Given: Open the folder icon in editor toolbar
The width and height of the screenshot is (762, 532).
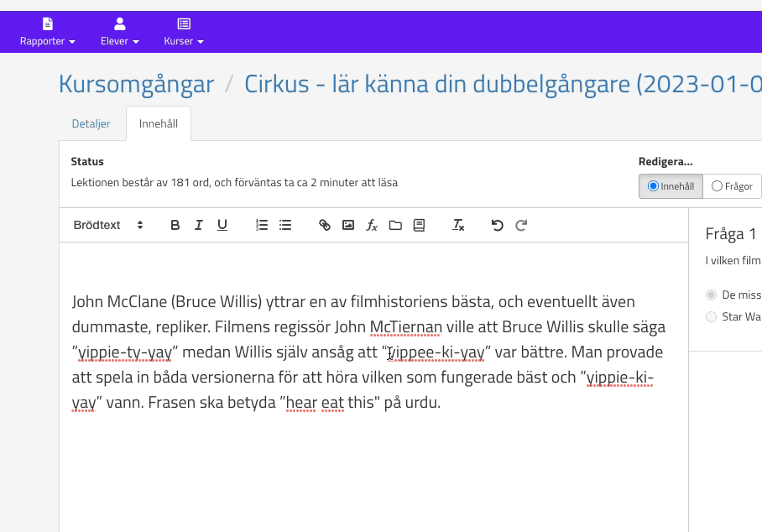Looking at the screenshot, I should point(395,225).
